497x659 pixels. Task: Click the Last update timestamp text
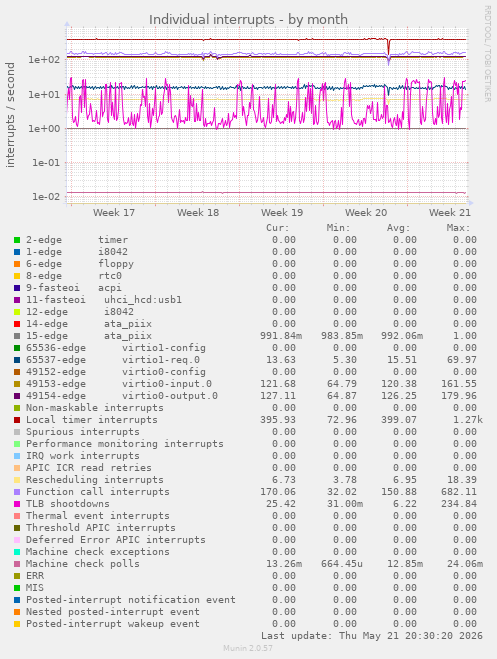372,635
